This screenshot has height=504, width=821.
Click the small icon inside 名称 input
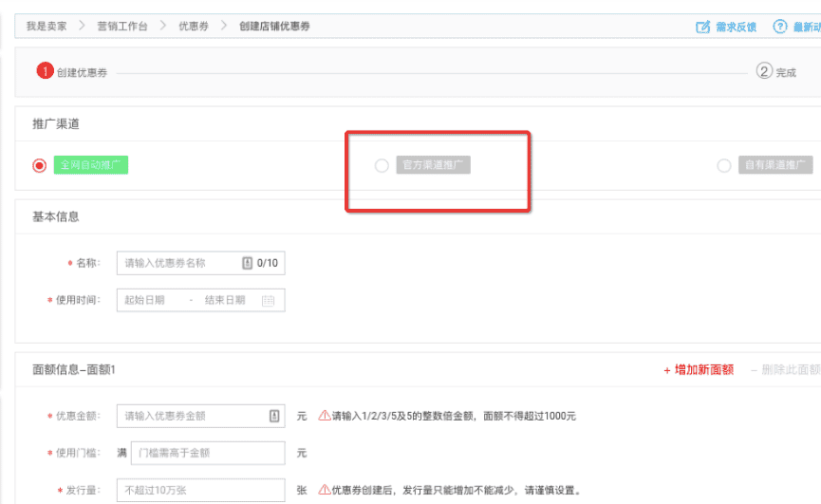[247, 263]
